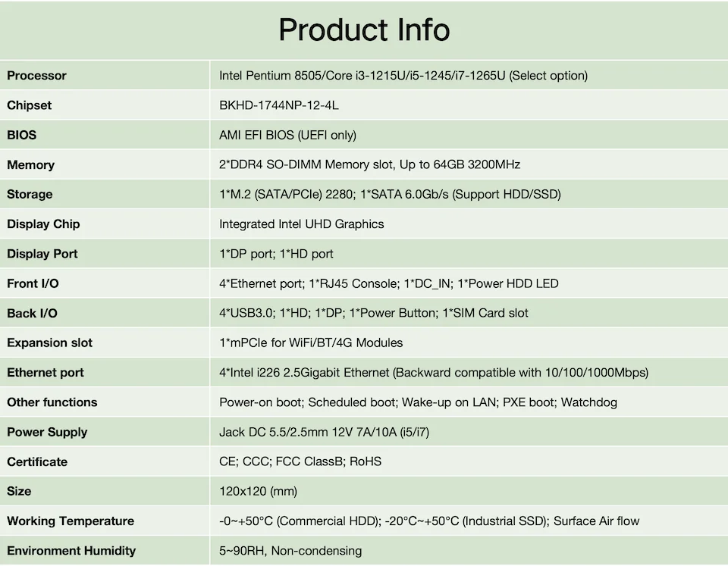Select the BIOS row label
The height and width of the screenshot is (566, 728).
click(x=21, y=135)
